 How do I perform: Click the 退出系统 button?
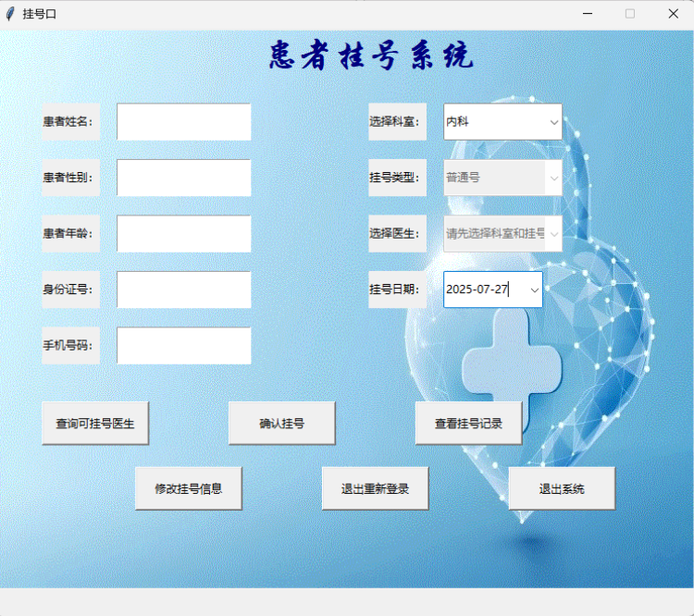562,488
